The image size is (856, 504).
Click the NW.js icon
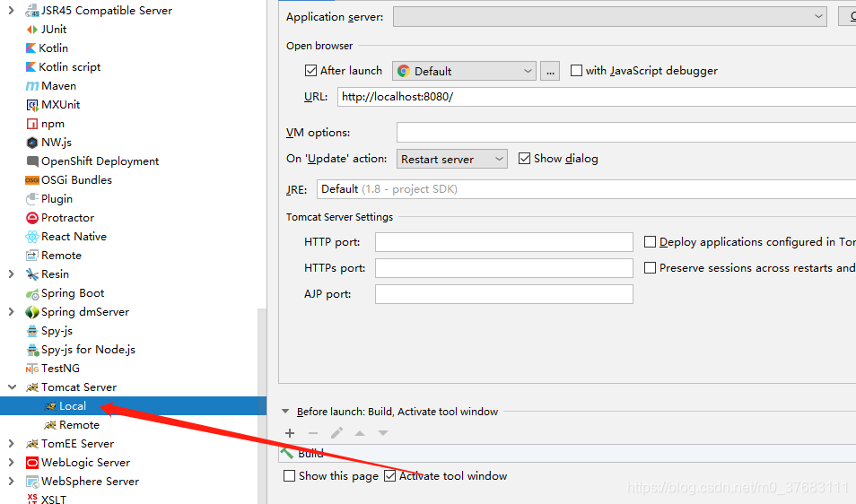(32, 143)
